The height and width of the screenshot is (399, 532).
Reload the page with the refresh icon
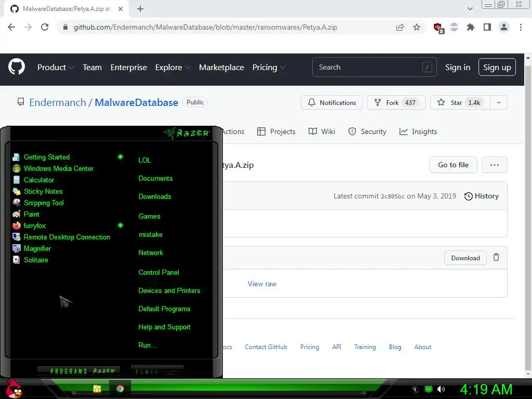point(45,27)
